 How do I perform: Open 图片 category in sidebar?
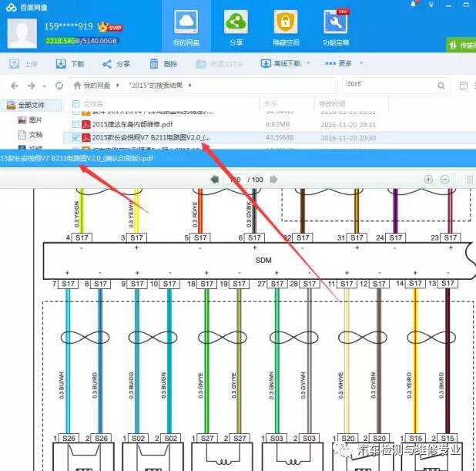pyautogui.click(x=35, y=119)
